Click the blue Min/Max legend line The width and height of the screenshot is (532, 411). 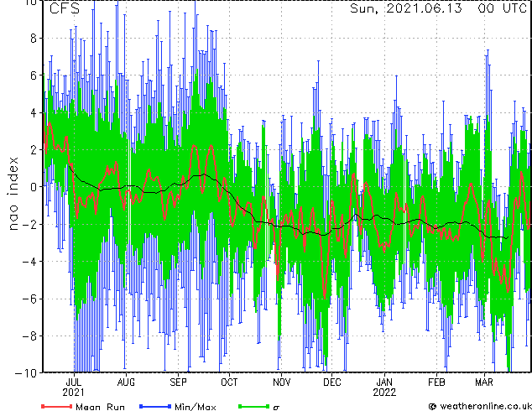click(155, 406)
